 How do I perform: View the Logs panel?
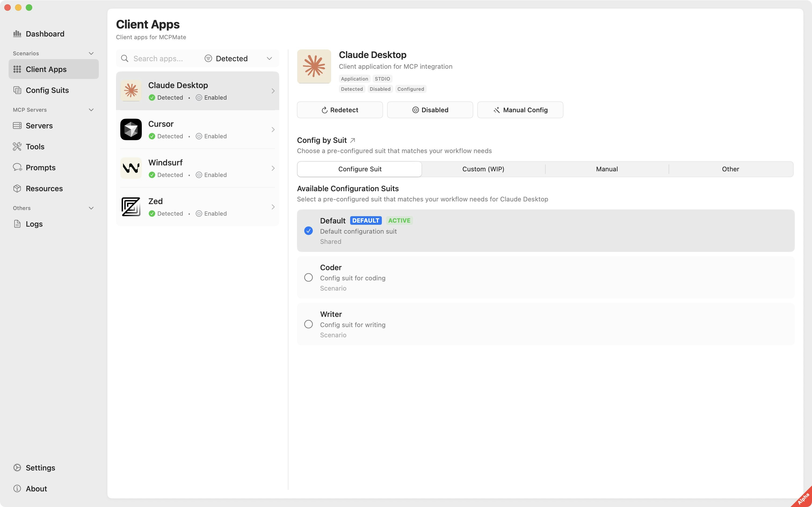[x=34, y=224]
